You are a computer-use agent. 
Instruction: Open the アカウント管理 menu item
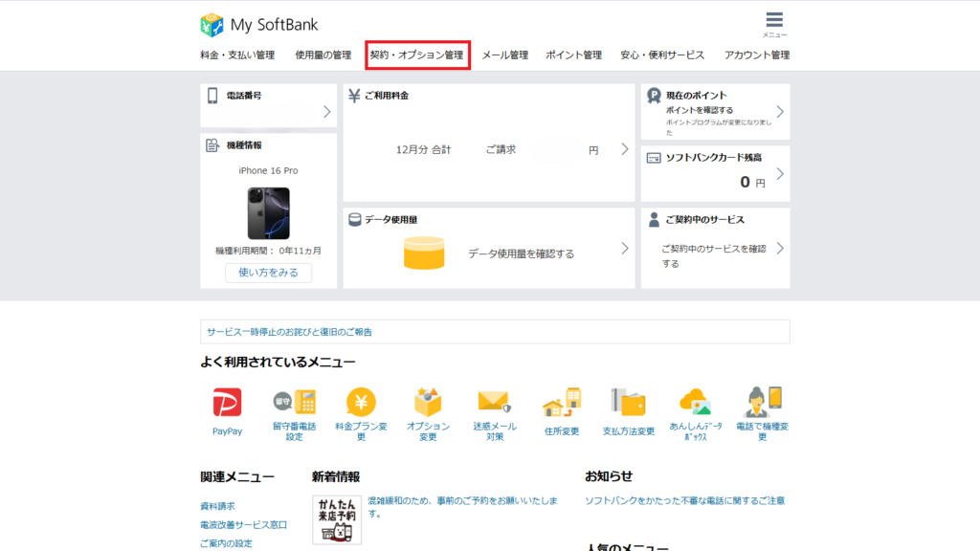[x=756, y=55]
